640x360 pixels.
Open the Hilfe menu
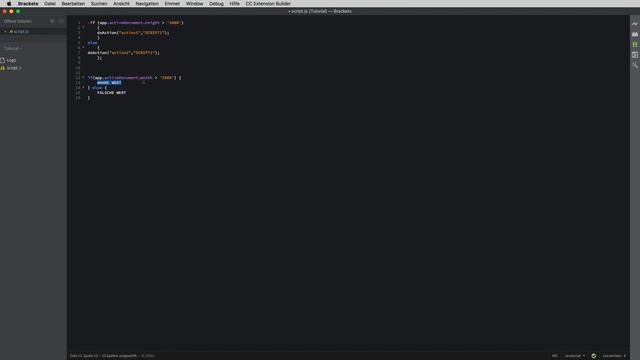pos(234,4)
